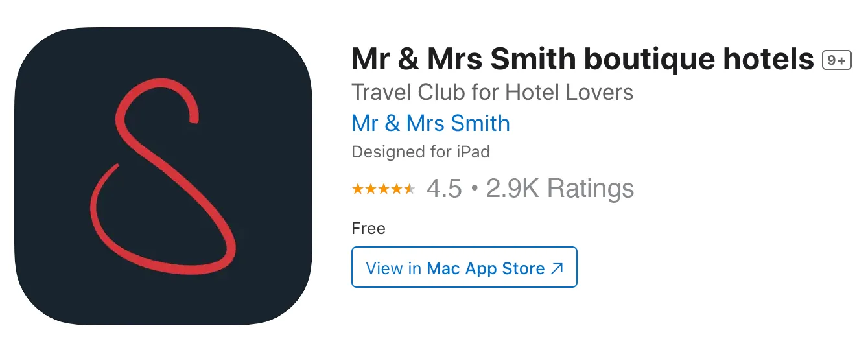The height and width of the screenshot is (350, 868).
Task: Open the Mr & Mrs Smith developer link
Action: (430, 123)
